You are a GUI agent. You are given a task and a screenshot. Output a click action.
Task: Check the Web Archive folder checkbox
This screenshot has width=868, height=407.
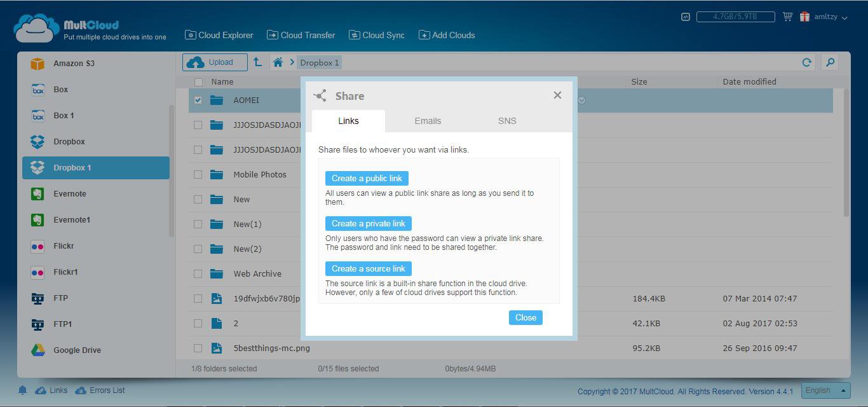[x=198, y=274]
